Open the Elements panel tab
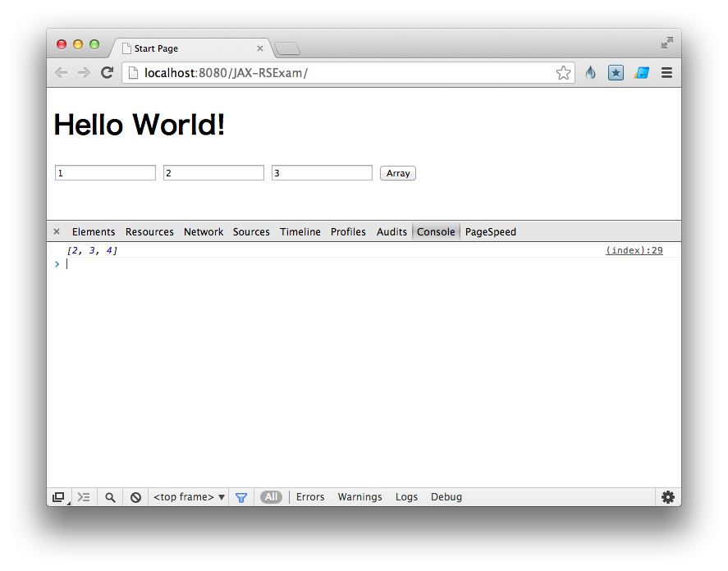728x571 pixels. point(94,232)
